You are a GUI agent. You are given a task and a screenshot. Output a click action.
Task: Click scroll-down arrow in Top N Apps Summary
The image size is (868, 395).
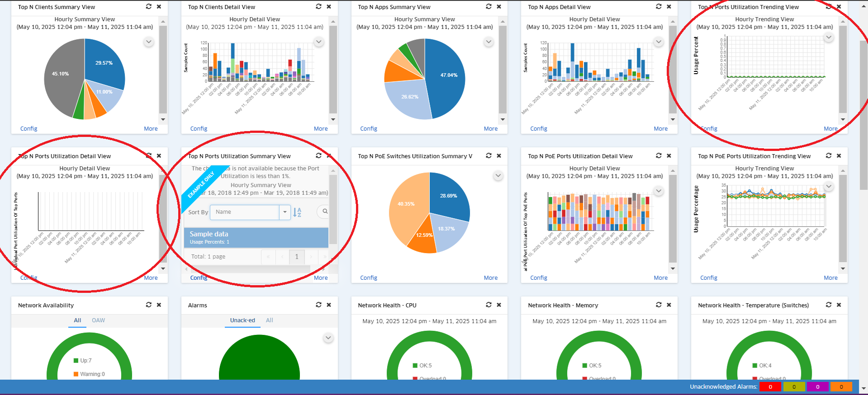pos(503,120)
